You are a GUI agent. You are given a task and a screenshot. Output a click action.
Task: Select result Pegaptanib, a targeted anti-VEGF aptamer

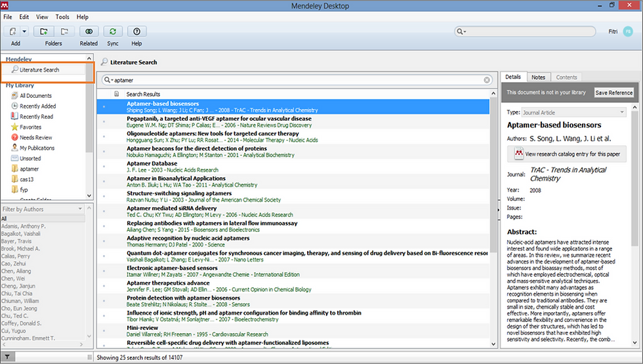[x=293, y=122]
